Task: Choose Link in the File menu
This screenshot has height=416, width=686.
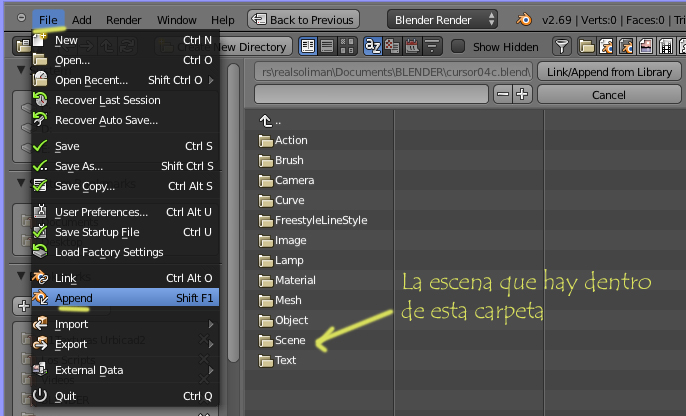Action: coord(125,278)
